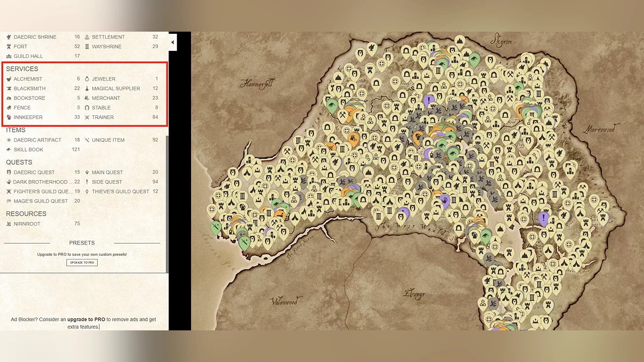The height and width of the screenshot is (362, 644).
Task: Click the Upgrade to PRO button
Action: coord(82,263)
